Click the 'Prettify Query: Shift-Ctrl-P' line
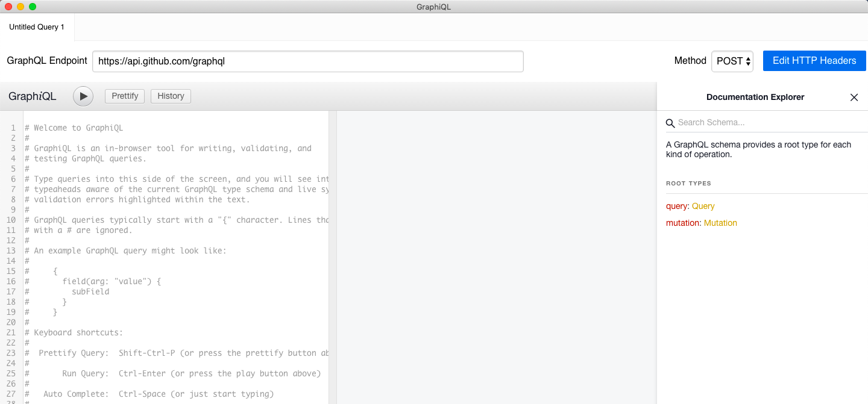 [x=177, y=353]
